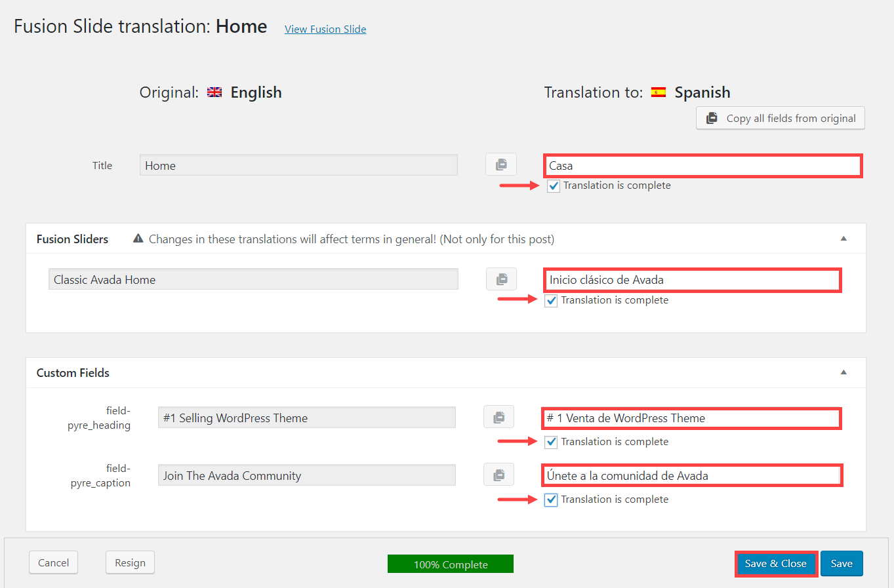Toggle Translation is complete under Inicio clásico

coord(551,301)
